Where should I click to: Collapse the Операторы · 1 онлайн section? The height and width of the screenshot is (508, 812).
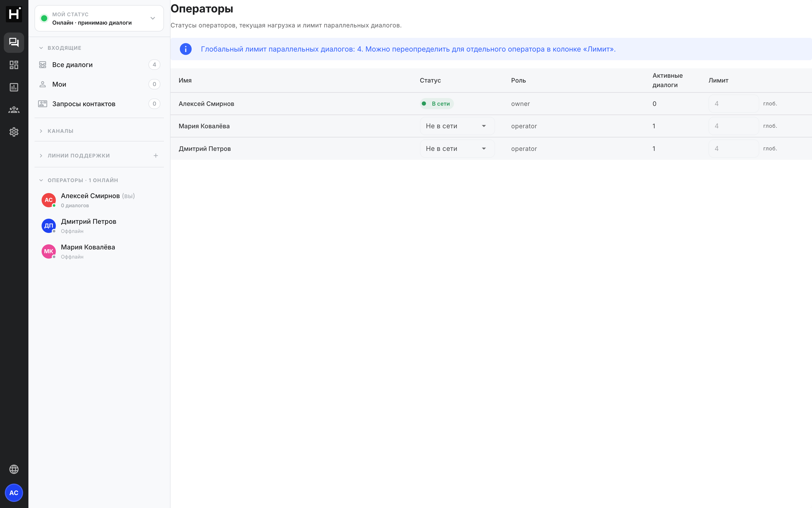coord(78,180)
